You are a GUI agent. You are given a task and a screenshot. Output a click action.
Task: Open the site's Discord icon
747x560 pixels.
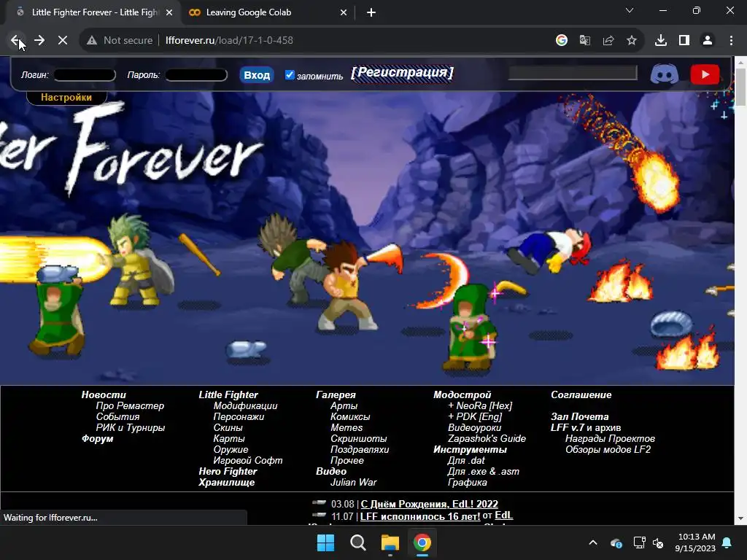664,75
